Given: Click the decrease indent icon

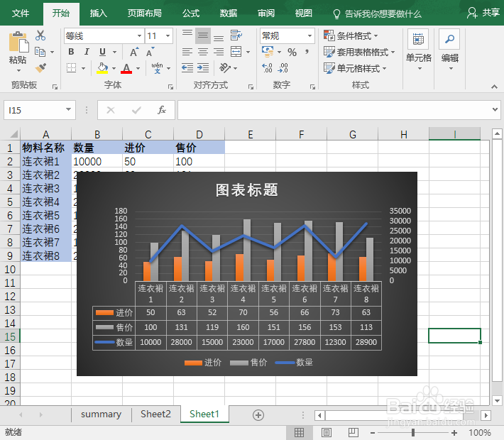Looking at the screenshot, I should (187, 68).
